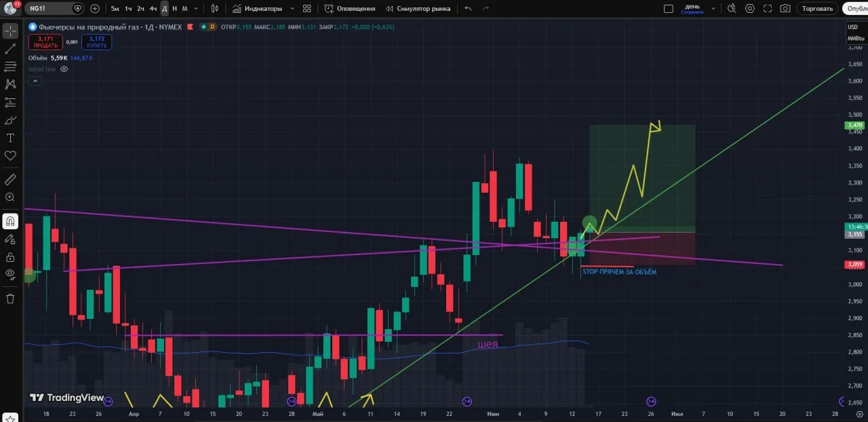Remove drawings with the trash icon
Image resolution: width=868 pixels, height=422 pixels.
coord(10,299)
